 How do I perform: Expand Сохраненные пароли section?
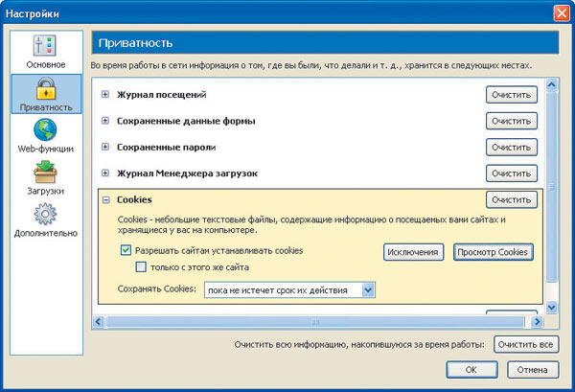tap(105, 147)
